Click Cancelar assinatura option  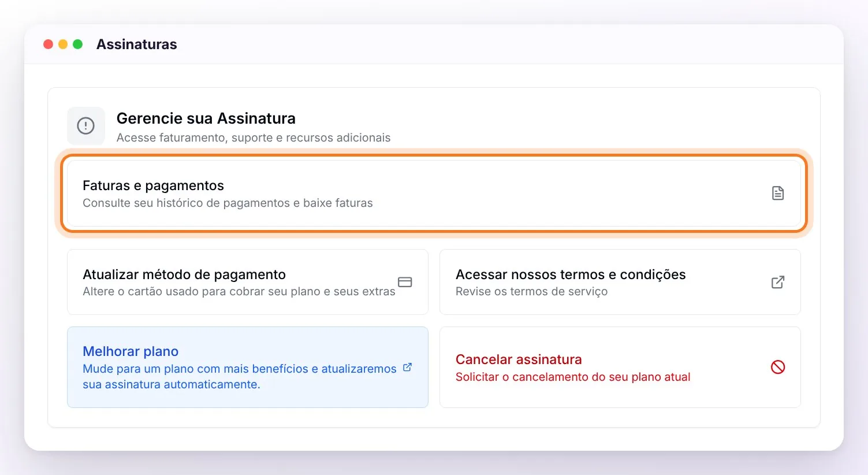coord(620,368)
